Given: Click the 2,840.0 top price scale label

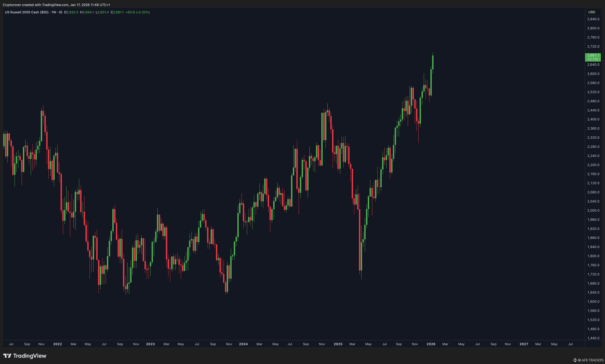Looking at the screenshot, I should tap(593, 19).
